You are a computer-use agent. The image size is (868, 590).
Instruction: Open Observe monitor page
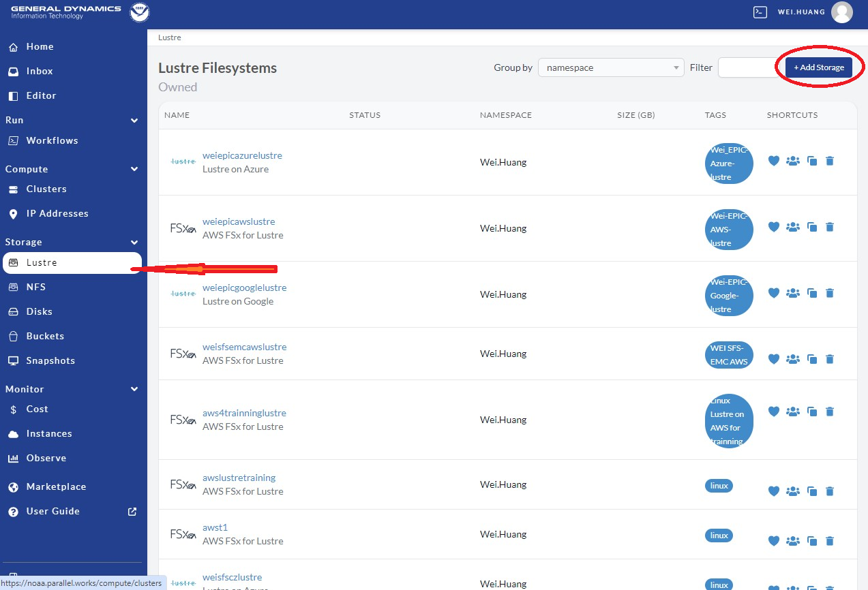click(46, 458)
